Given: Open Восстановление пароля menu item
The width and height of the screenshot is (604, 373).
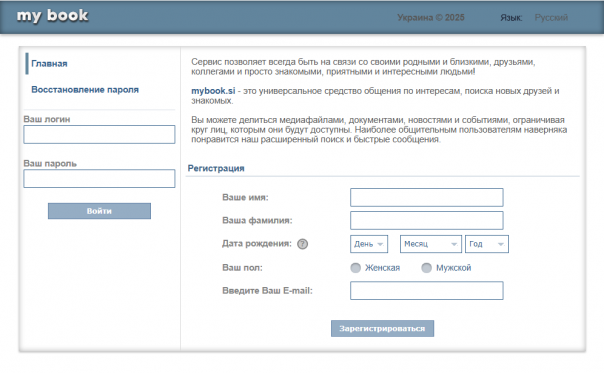Looking at the screenshot, I should pos(85,89).
